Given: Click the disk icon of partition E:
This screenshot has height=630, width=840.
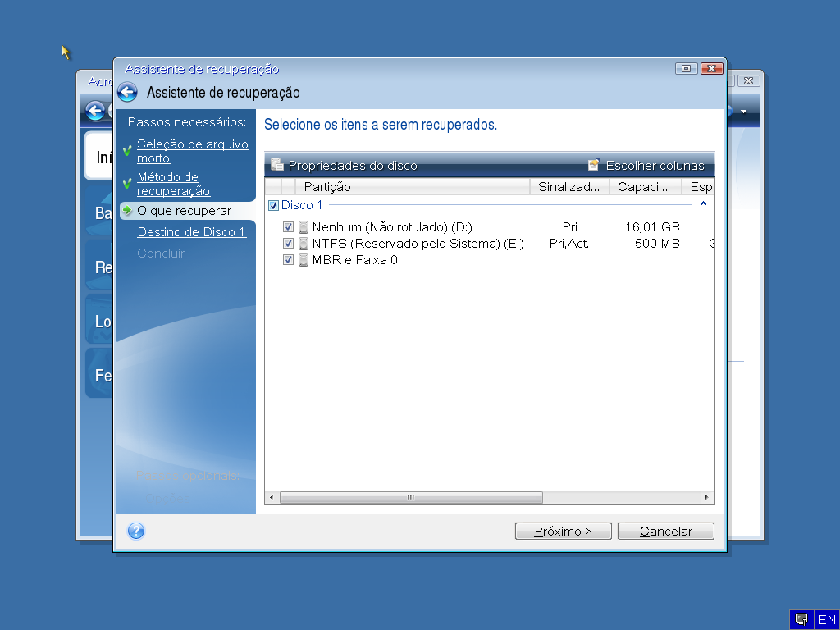Looking at the screenshot, I should click(x=304, y=244).
